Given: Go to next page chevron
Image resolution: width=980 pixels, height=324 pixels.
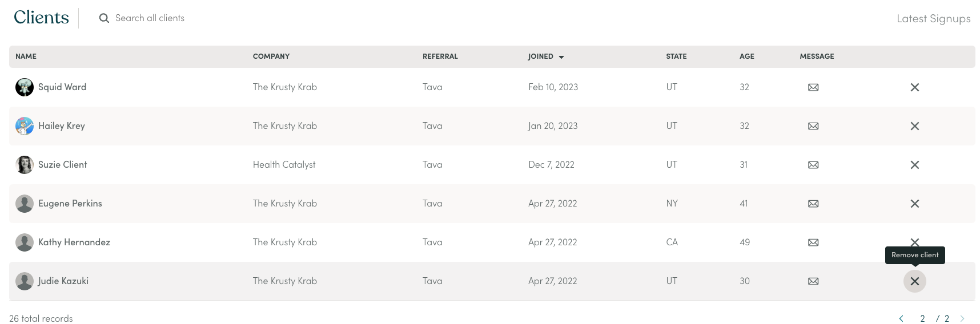Looking at the screenshot, I should [x=962, y=319].
